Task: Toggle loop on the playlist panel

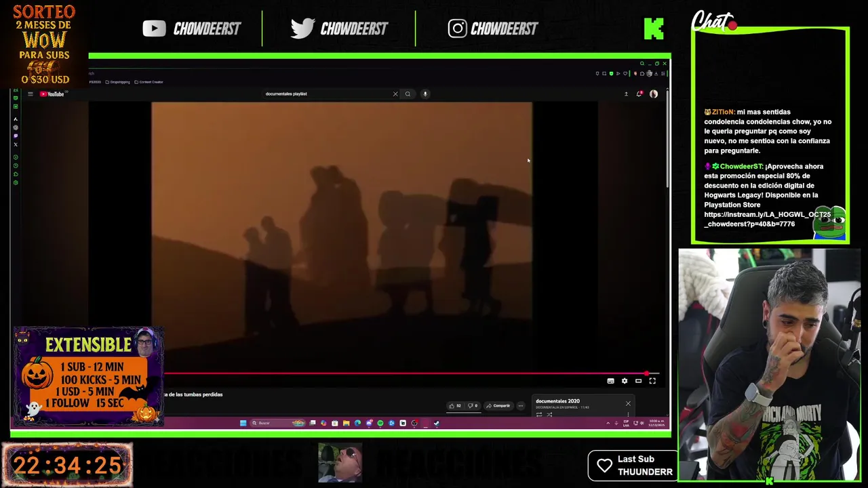Action: tap(539, 415)
